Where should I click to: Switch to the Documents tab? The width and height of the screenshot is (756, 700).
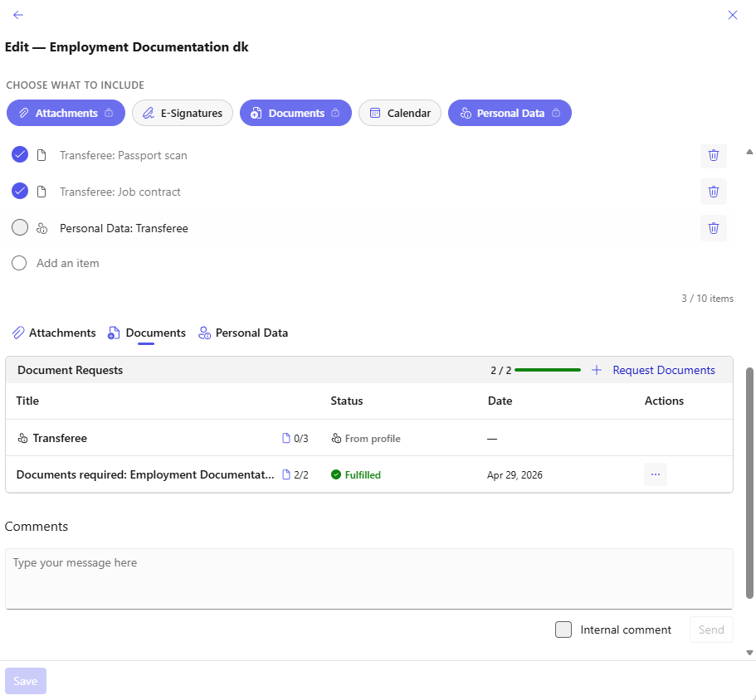click(x=147, y=333)
